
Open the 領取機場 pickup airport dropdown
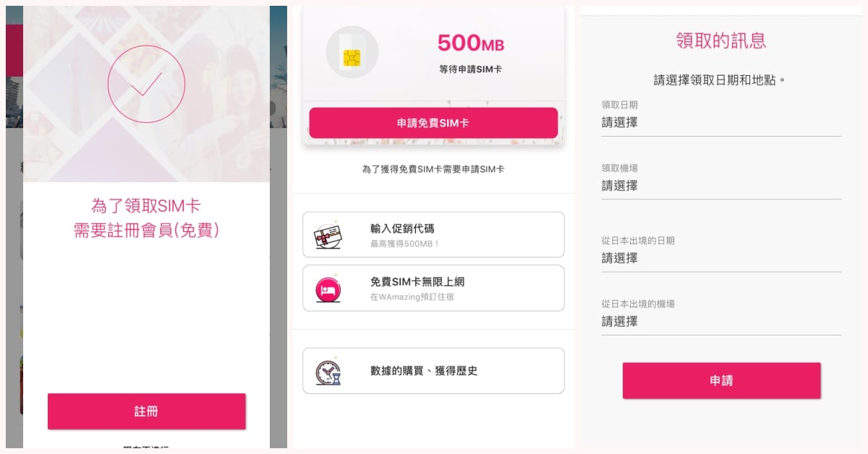click(x=720, y=186)
